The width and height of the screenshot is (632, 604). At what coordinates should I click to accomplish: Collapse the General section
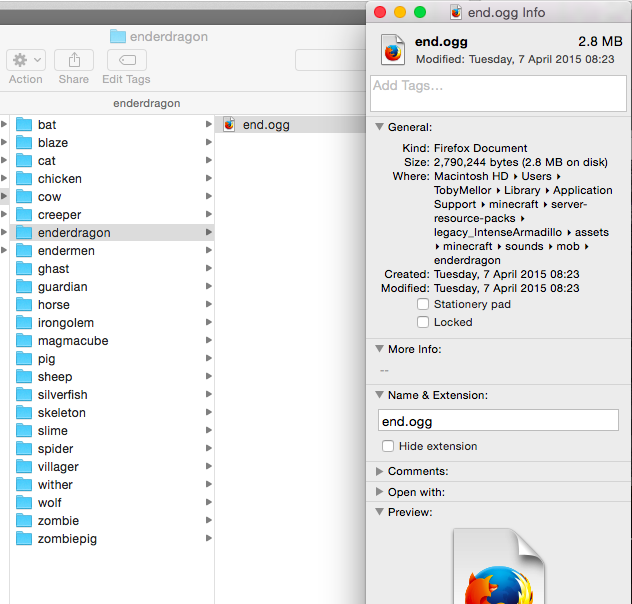(379, 127)
